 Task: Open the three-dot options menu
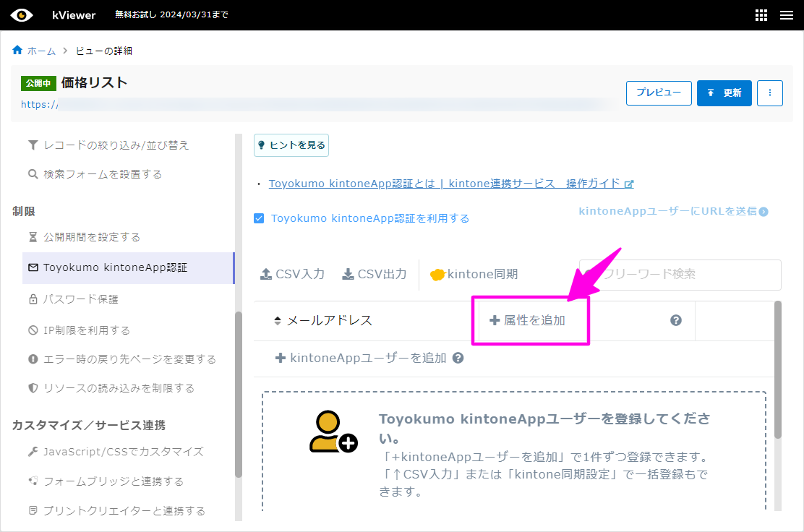point(769,93)
